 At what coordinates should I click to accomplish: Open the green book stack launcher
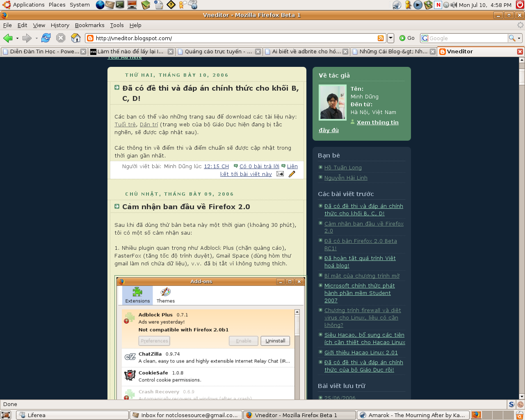point(146,5)
